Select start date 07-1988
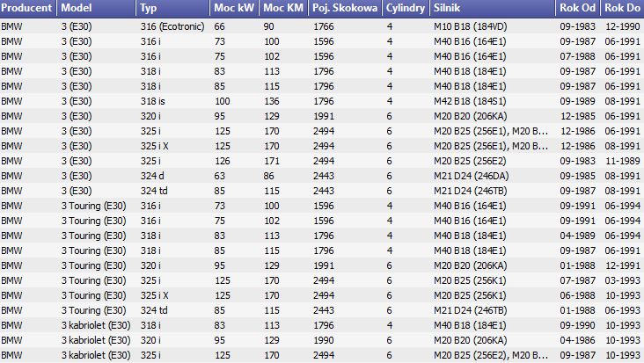Viewport: 644px width, 363px height. 577,56
